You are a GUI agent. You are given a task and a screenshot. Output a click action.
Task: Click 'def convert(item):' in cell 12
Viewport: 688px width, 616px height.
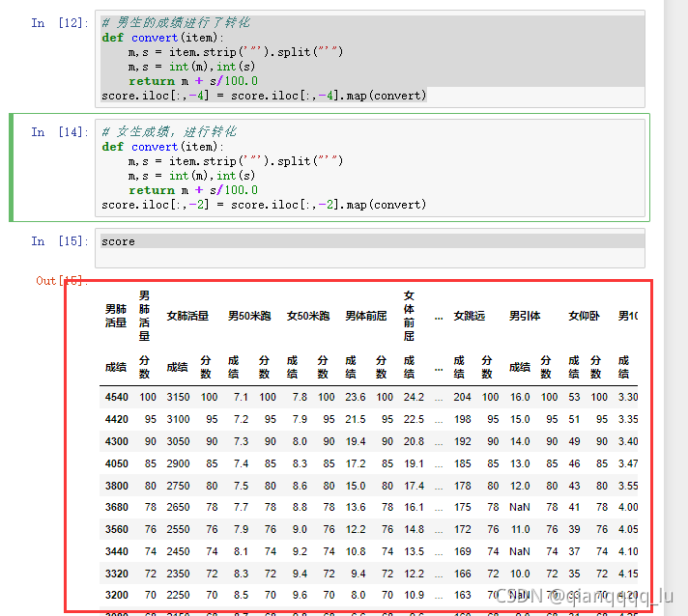pos(162,38)
